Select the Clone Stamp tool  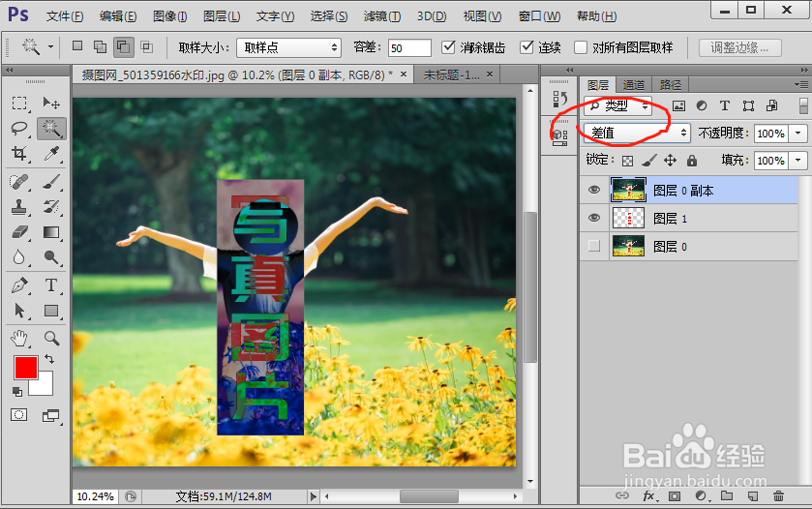click(19, 207)
